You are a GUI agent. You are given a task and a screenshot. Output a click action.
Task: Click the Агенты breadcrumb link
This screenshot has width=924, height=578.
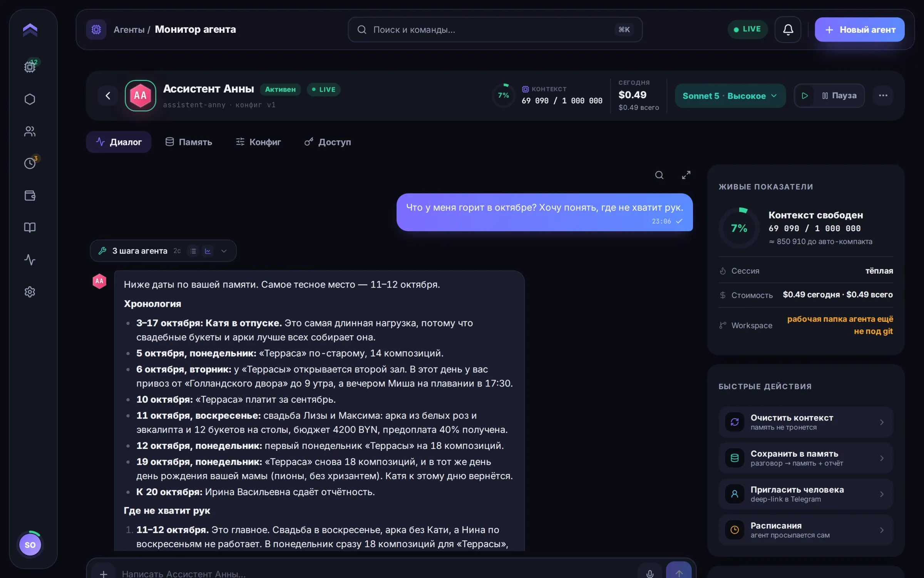point(129,29)
